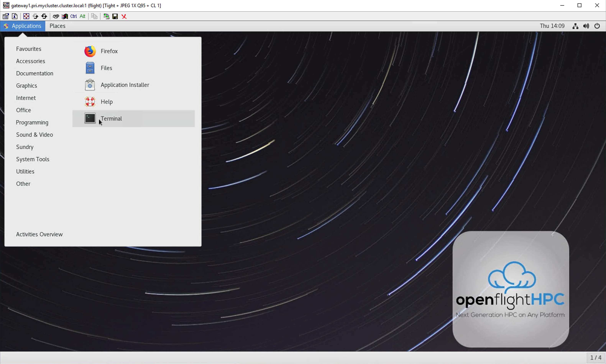Select the System Tools category
This screenshot has width=606, height=364.
[x=33, y=159]
